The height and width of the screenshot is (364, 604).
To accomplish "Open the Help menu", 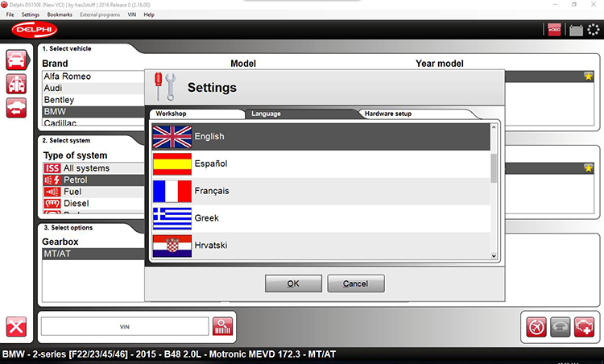I will pyautogui.click(x=149, y=14).
